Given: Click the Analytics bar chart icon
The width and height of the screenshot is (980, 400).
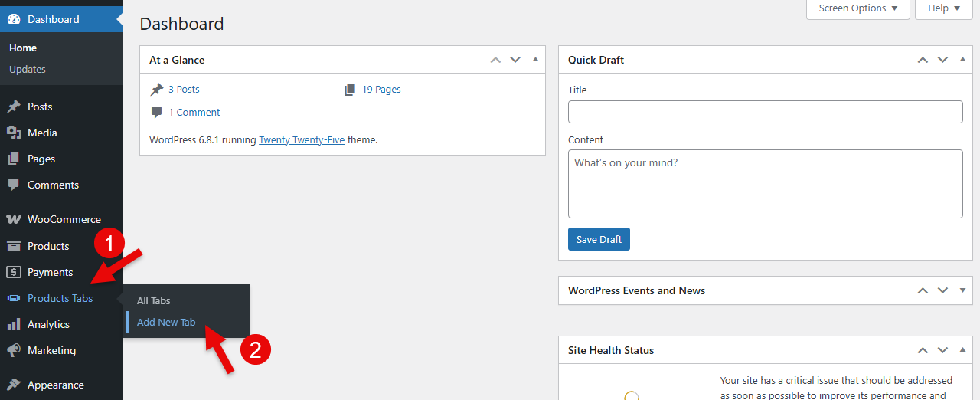Looking at the screenshot, I should (14, 324).
